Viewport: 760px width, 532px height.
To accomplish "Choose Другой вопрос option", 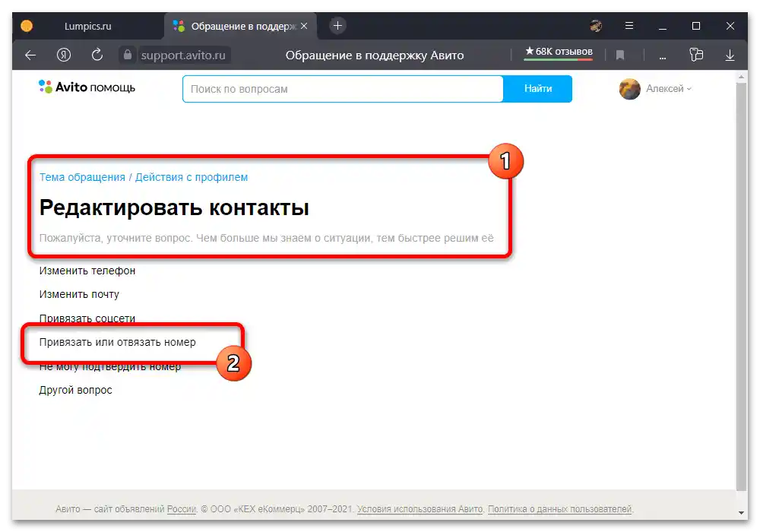I will [75, 390].
